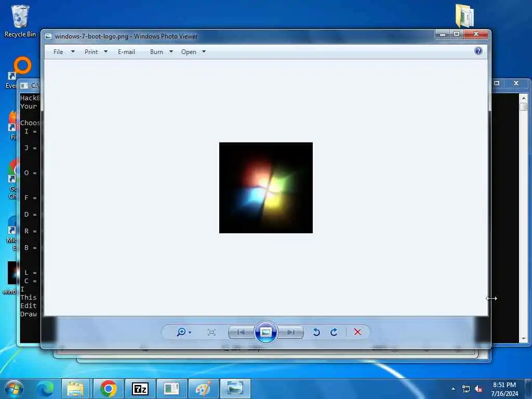Expand the Open dropdown arrow
Screen dimensions: 532x399
click(204, 51)
